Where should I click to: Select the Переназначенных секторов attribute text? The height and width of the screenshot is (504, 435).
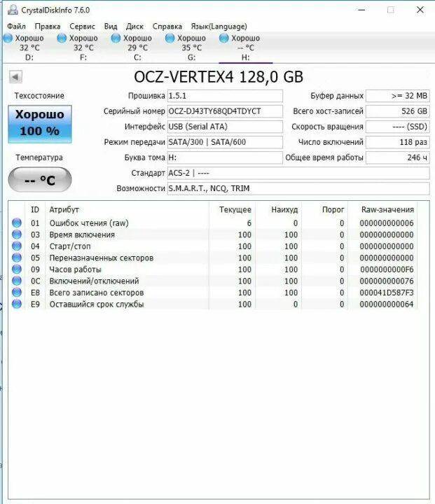tap(102, 258)
